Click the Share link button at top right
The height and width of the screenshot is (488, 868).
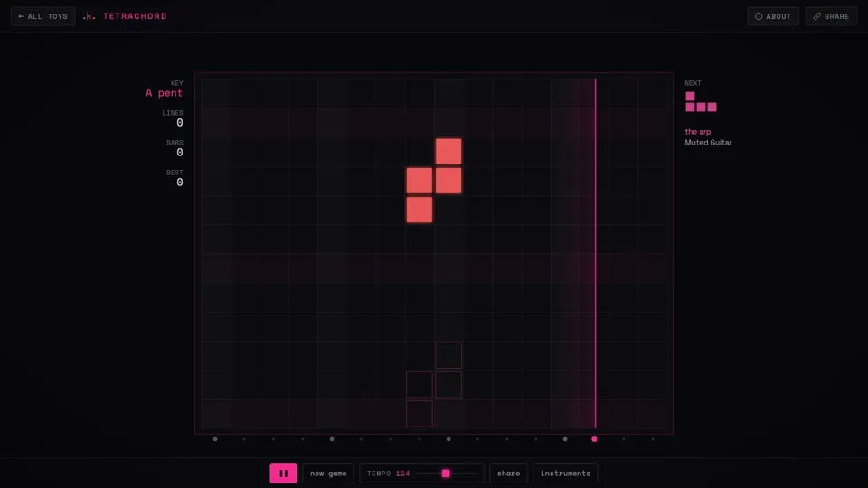831,16
